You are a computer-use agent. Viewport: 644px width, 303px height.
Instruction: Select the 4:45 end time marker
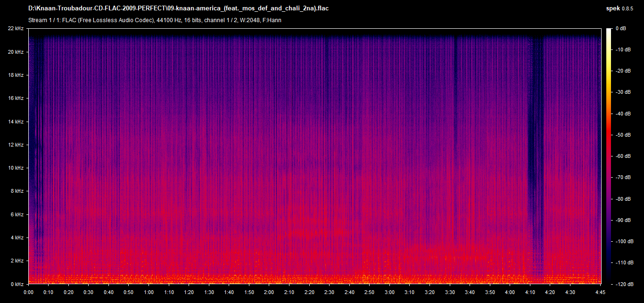(600, 292)
